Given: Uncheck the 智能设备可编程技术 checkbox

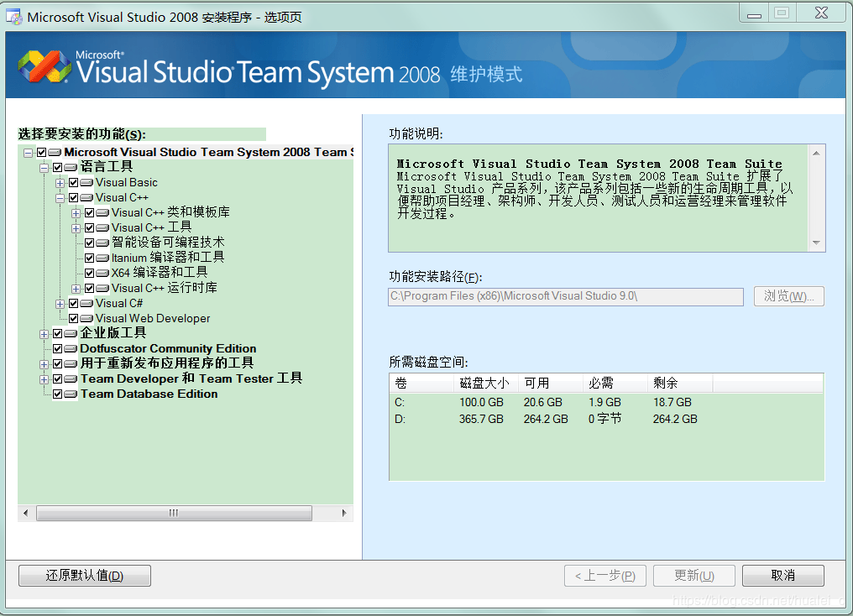Looking at the screenshot, I should 89,242.
